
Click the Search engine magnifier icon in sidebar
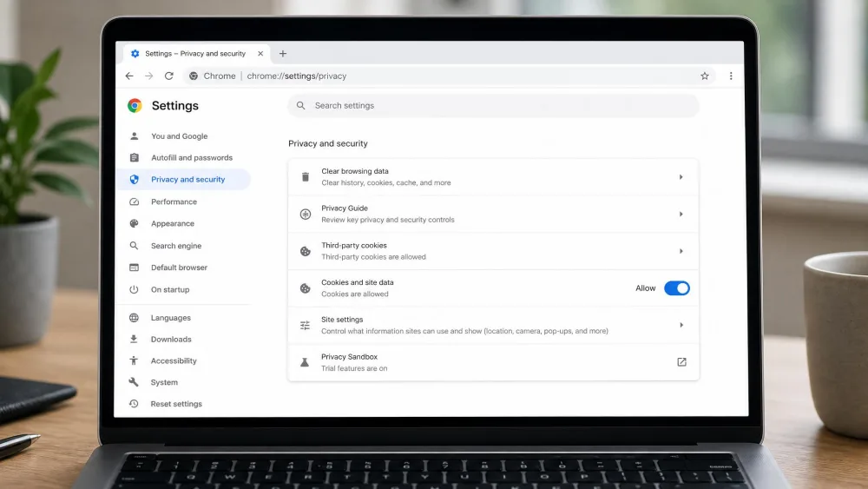[134, 245]
